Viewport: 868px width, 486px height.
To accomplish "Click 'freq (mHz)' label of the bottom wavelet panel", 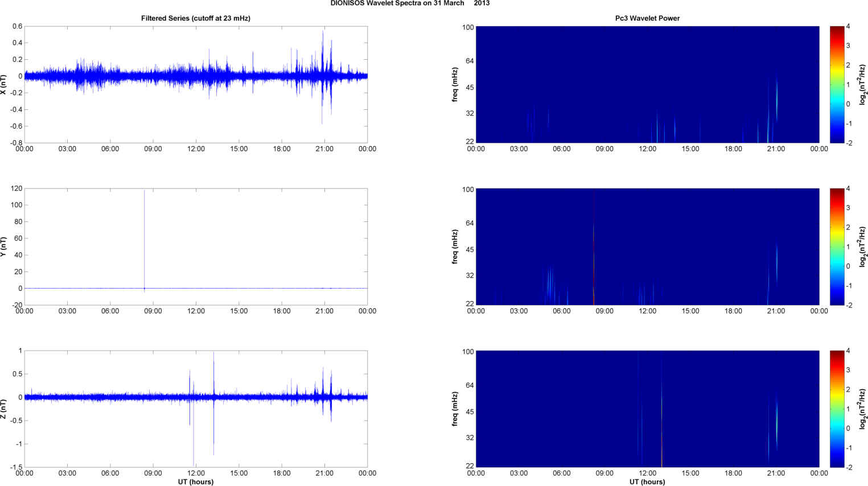I will click(455, 409).
